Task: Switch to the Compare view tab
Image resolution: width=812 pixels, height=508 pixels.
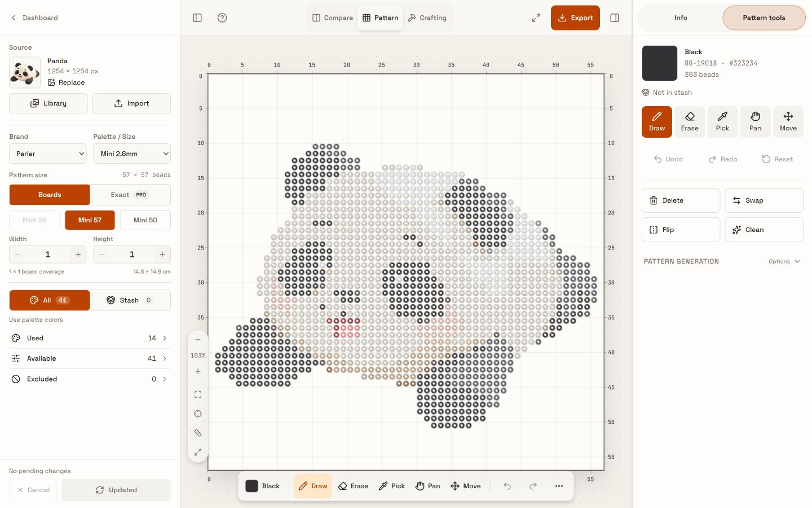Action: [x=333, y=18]
